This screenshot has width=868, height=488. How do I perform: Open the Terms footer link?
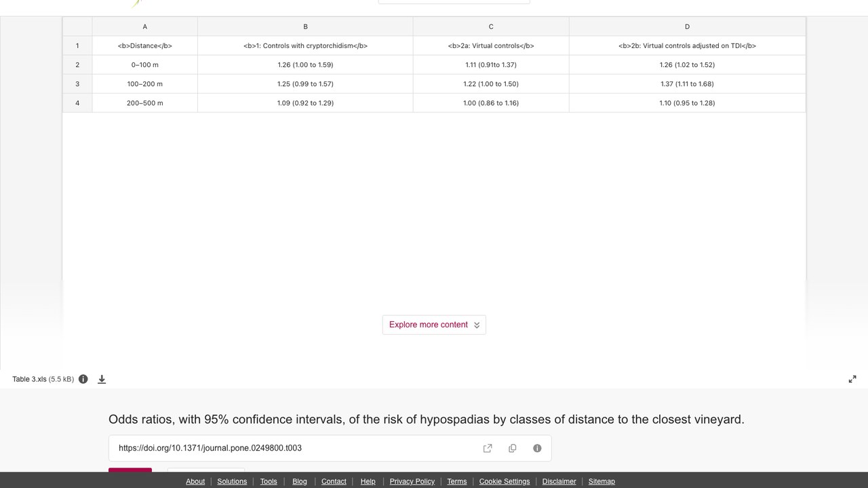[x=457, y=481]
